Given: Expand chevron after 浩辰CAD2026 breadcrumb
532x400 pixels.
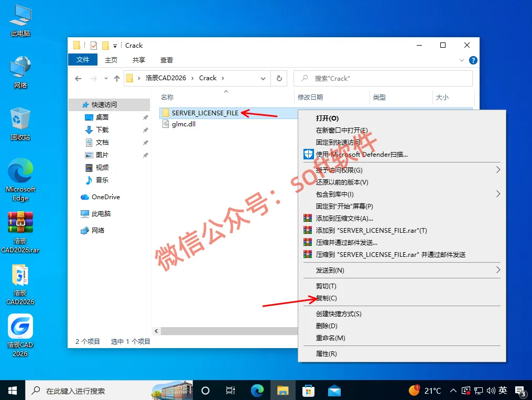Looking at the screenshot, I should [x=192, y=78].
